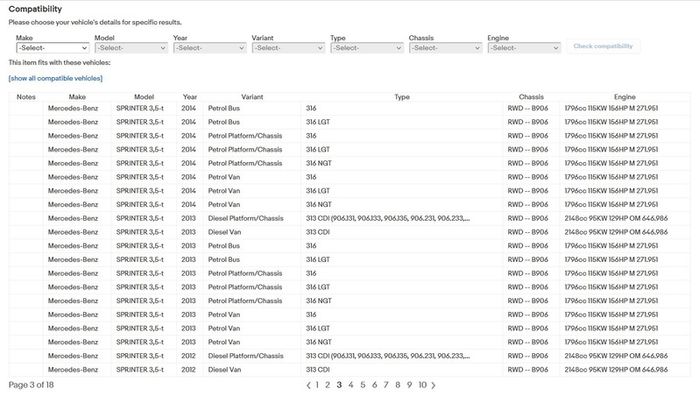Click engine '2148cc 95KW 129HP' in 2012 Diesel Van row
Image resolution: width=700 pixels, height=396 pixels.
(596, 370)
